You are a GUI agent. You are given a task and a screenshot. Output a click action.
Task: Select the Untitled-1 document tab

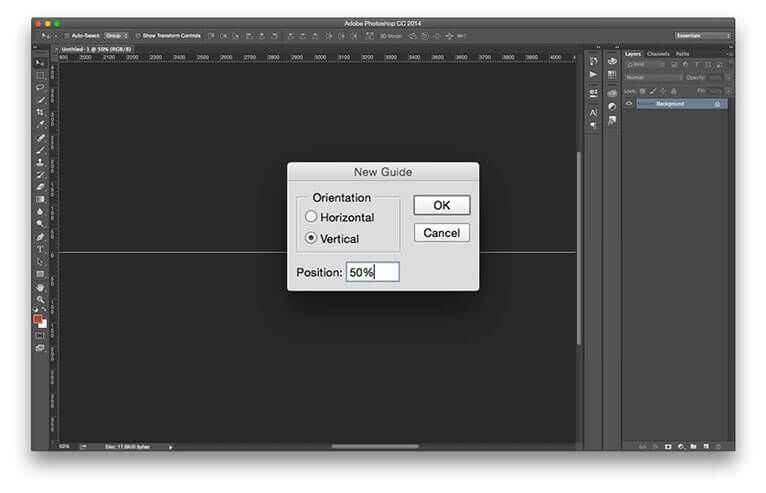click(x=93, y=49)
